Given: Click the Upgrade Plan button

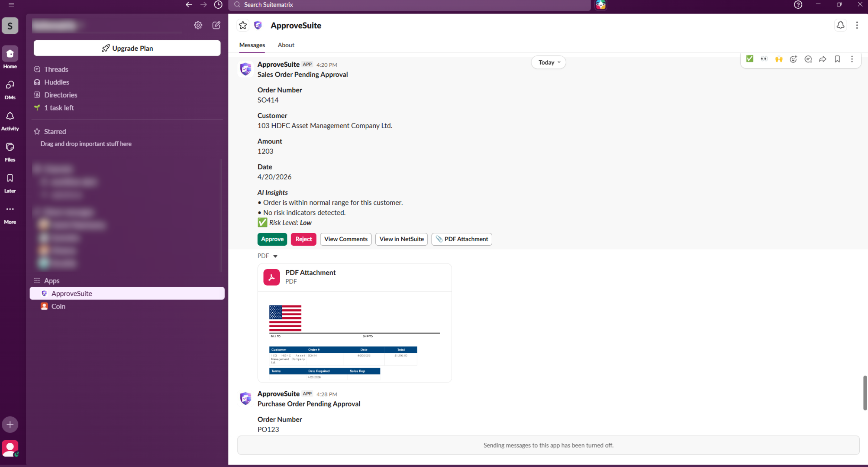Looking at the screenshot, I should [x=127, y=48].
